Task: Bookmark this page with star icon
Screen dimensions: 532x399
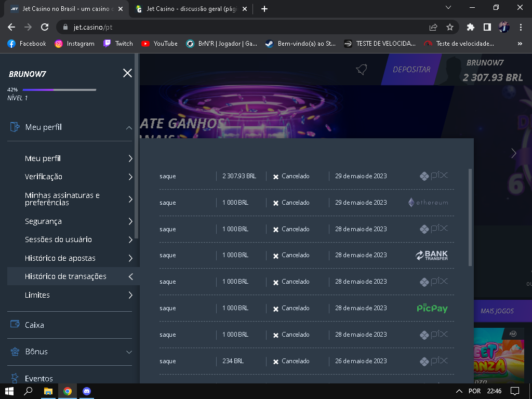Action: (450, 27)
